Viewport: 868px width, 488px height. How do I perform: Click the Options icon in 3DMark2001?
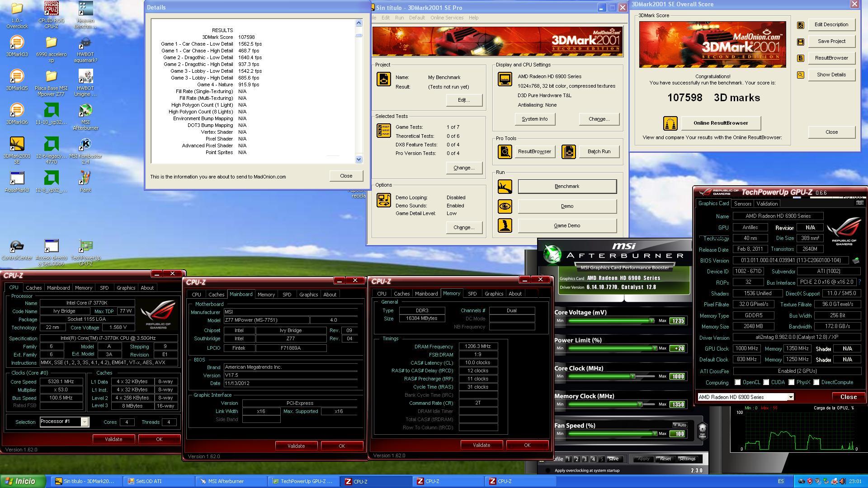pyautogui.click(x=384, y=200)
